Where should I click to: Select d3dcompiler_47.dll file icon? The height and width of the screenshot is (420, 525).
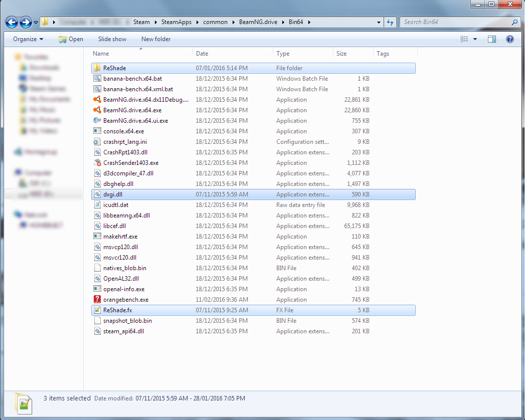97,173
